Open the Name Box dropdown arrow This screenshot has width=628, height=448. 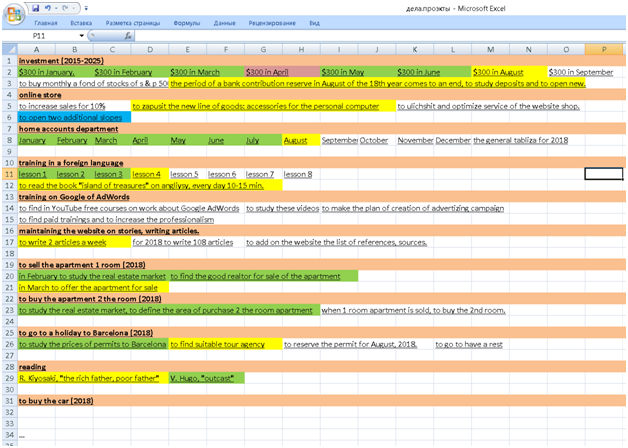(82, 36)
